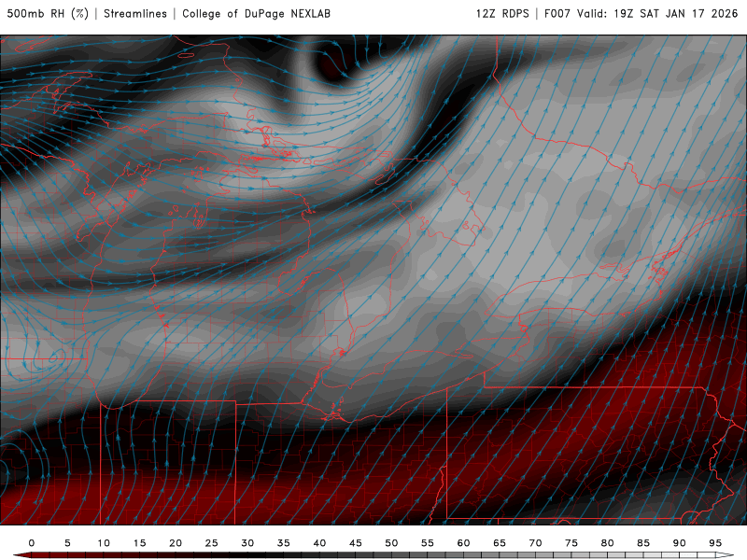Click the "5" label on the colorbar
Screen dimensions: 747x560
pos(67,543)
